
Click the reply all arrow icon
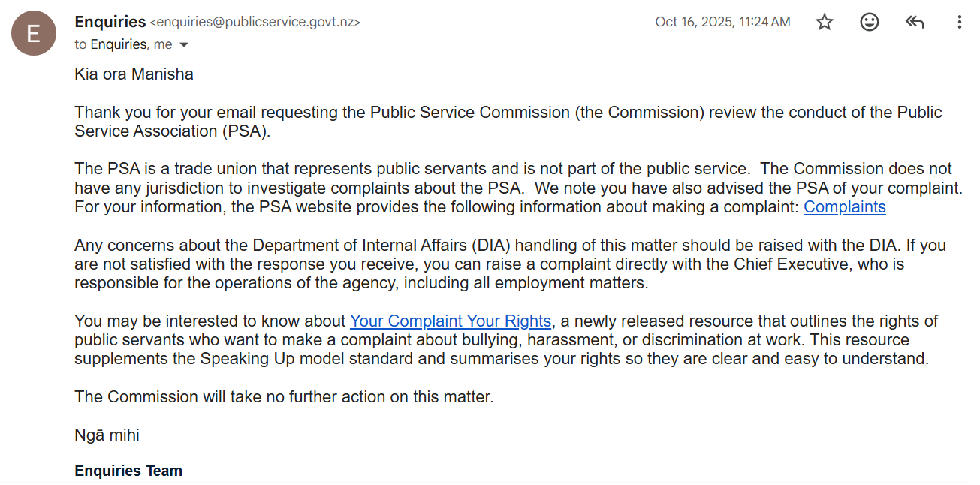click(x=914, y=22)
